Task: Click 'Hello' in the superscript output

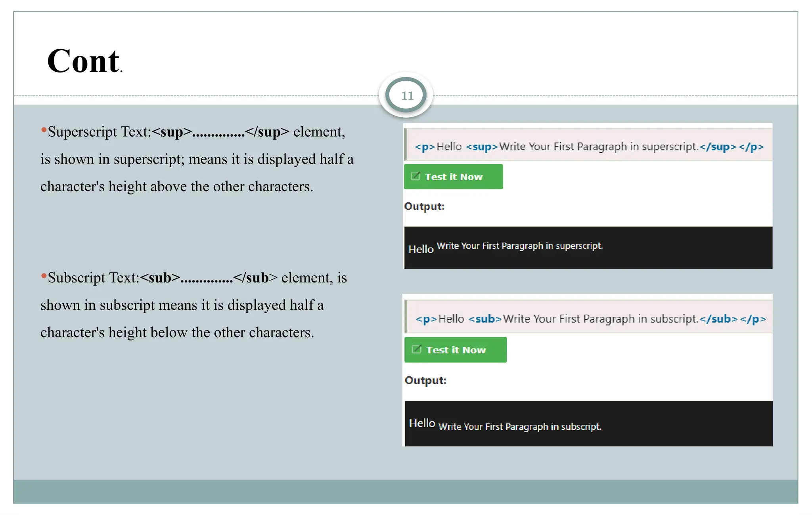Action: click(421, 250)
